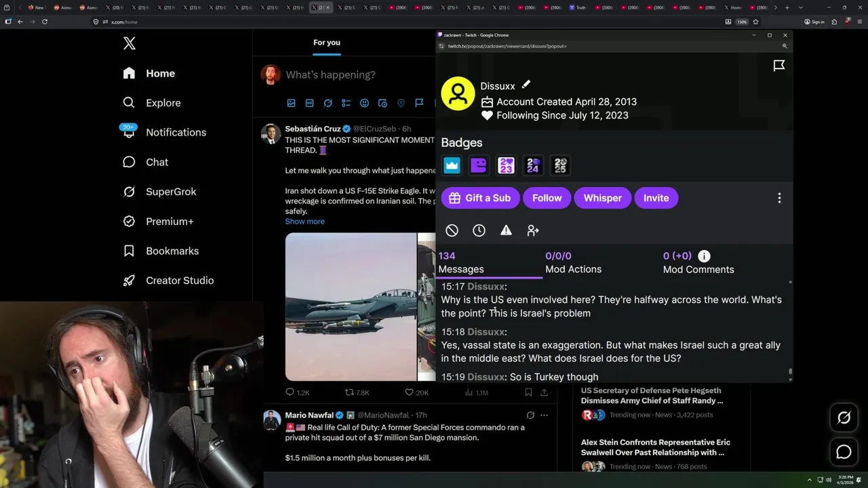Click browser reload button
The image size is (868, 488).
click(x=45, y=22)
